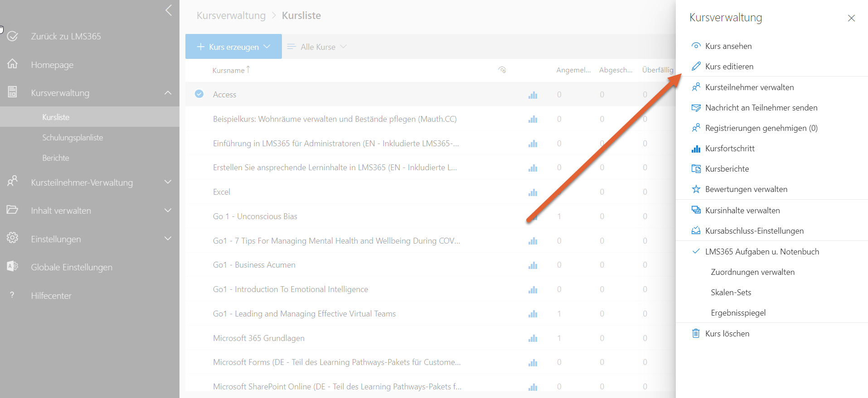Viewport: 868px width, 398px height.
Task: Click the envelope icon for Nachricht an Teilnehmer
Action: pos(696,108)
